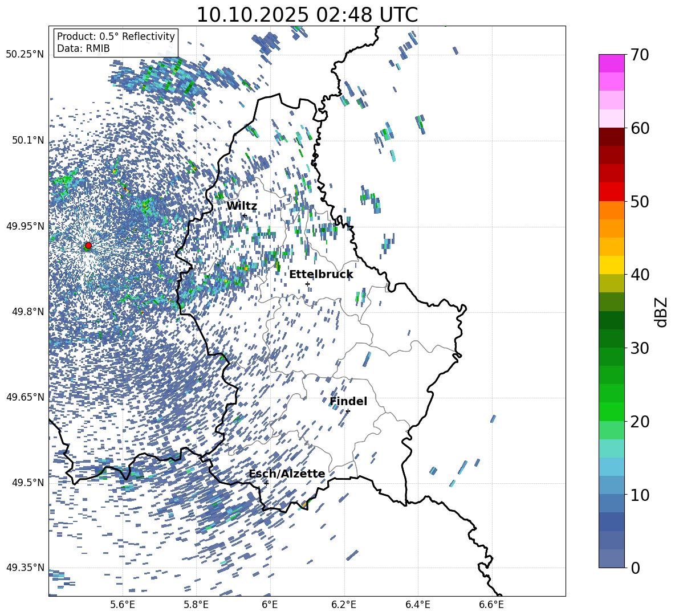Click the 10 colorbar tick value
Image resolution: width=675 pixels, height=616 pixels.
point(640,495)
